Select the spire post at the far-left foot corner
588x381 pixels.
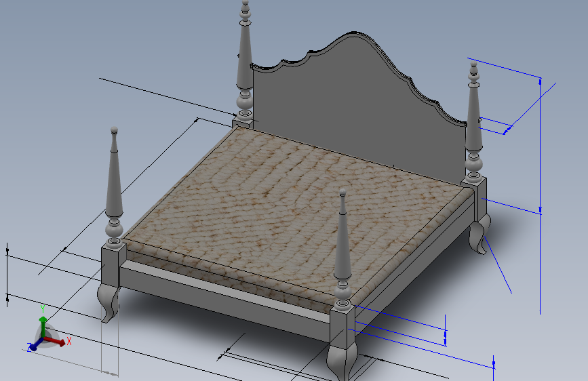pyautogui.click(x=114, y=186)
